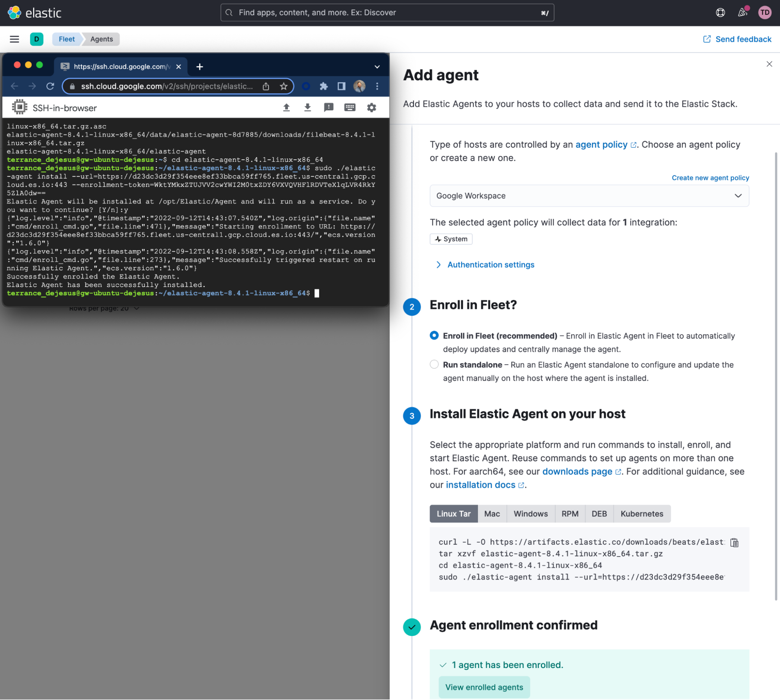Open SSH-in-browser settings gear
The width and height of the screenshot is (780, 700).
click(x=371, y=108)
